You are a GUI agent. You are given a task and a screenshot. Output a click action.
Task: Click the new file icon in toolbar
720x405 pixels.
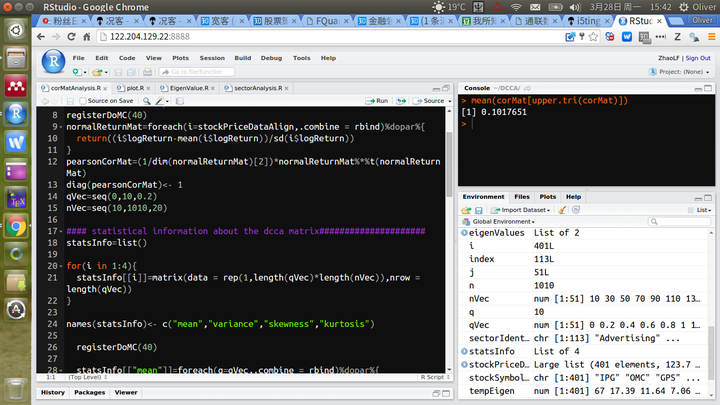[x=76, y=72]
